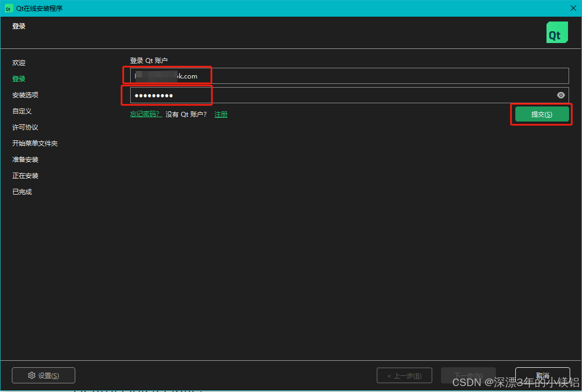
Task: Select the 自定义 step in the sidebar
Action: click(x=22, y=111)
